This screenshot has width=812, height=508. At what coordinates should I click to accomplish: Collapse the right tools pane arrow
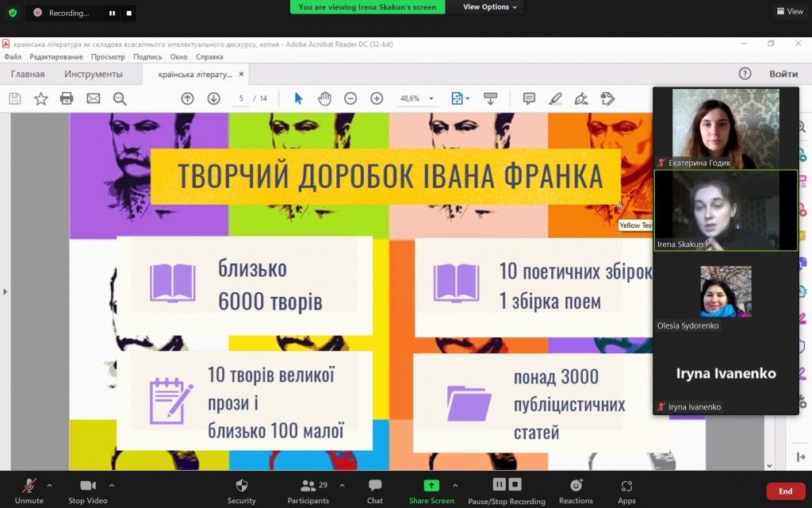[x=801, y=456]
